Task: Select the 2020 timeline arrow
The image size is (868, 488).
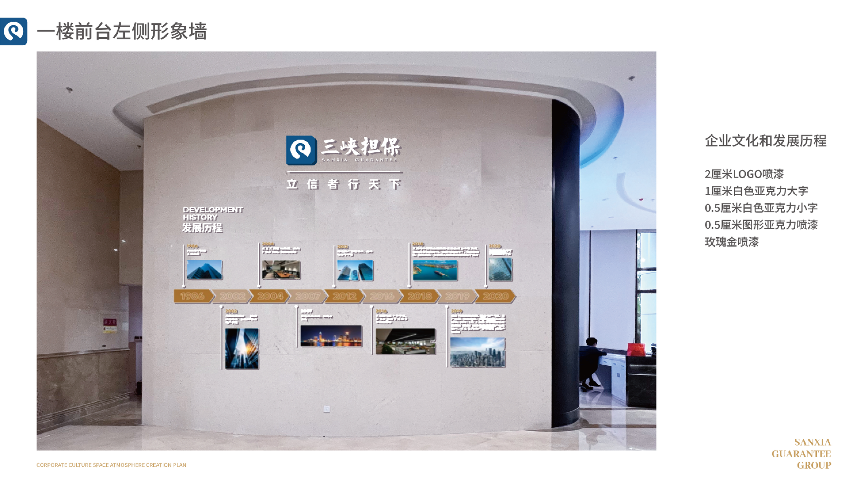Action: tap(495, 296)
